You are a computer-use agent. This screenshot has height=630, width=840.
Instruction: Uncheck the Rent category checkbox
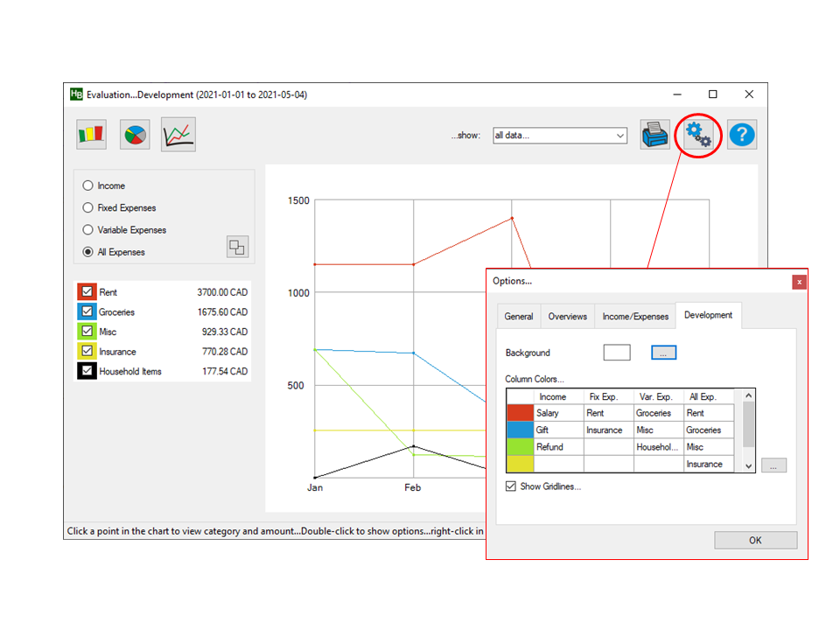pyautogui.click(x=87, y=292)
